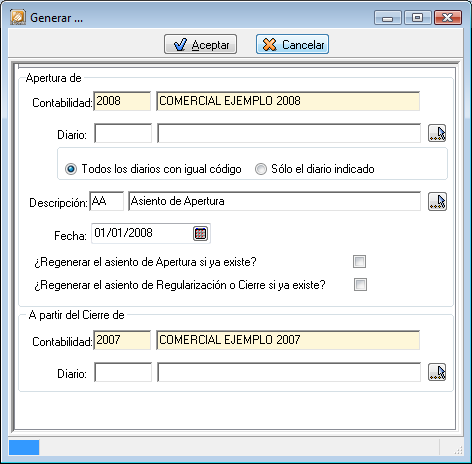Viewport: 472px width, 464px height.
Task: Click the 'Asiento de Apertura' text field
Action: click(274, 201)
